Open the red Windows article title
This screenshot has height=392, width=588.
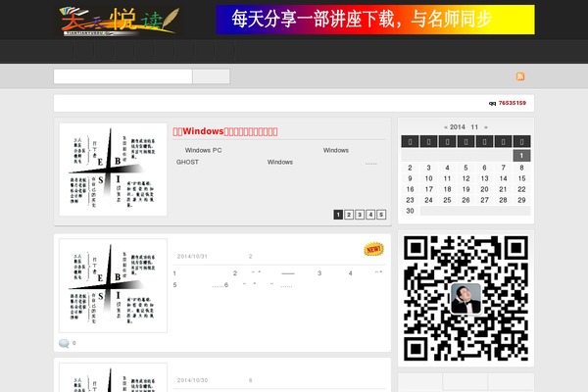pos(225,131)
